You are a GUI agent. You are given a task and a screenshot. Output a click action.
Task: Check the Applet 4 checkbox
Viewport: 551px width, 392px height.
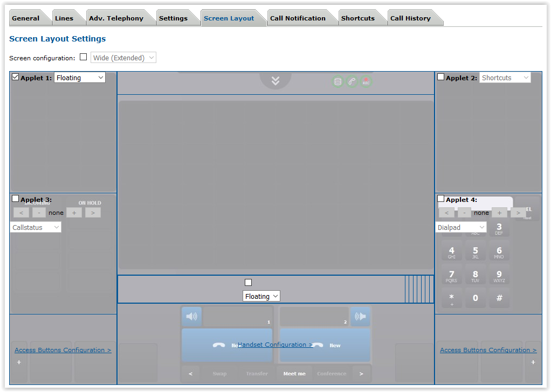click(440, 199)
